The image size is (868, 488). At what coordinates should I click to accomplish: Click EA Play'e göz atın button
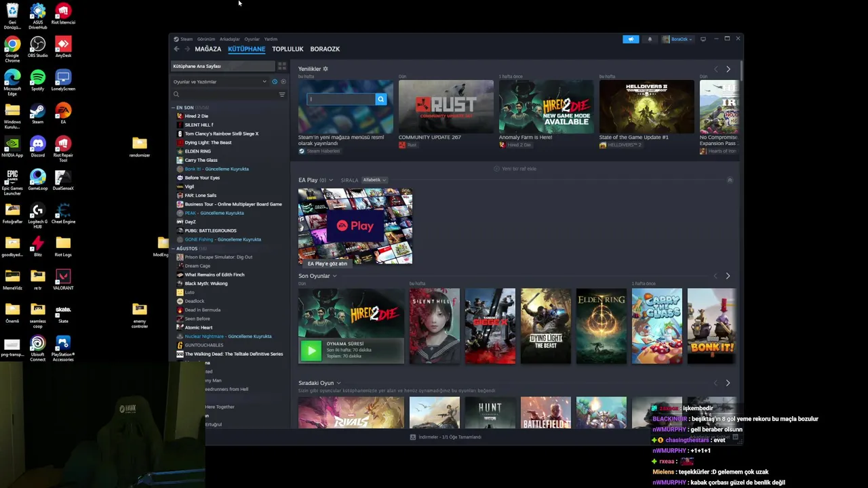tap(328, 264)
